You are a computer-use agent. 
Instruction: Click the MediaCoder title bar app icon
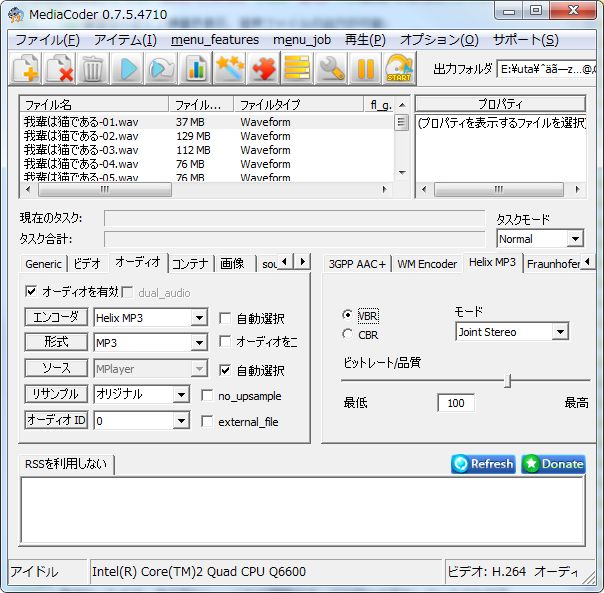point(16,15)
